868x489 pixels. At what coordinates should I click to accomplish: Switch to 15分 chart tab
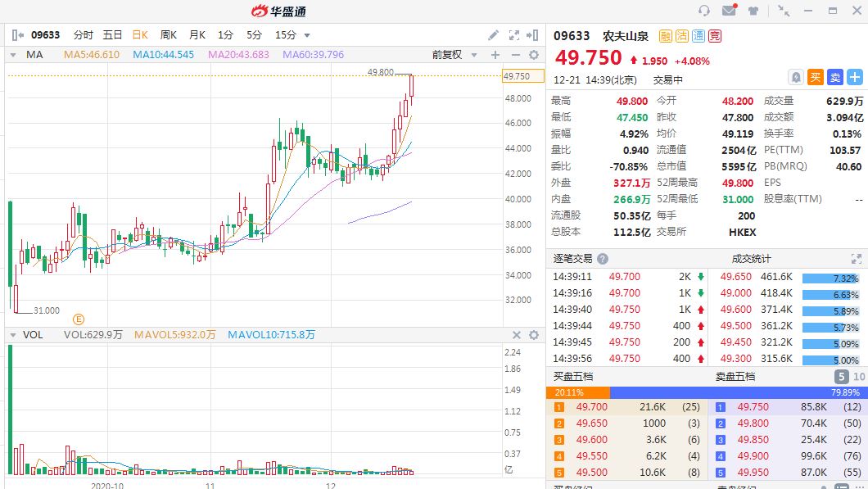(286, 35)
